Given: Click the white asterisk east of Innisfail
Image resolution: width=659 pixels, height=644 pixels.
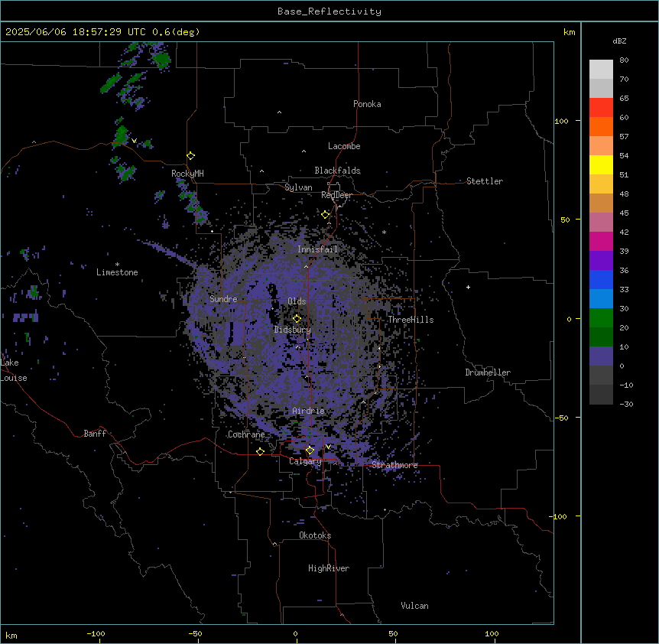Looking at the screenshot, I should point(384,232).
